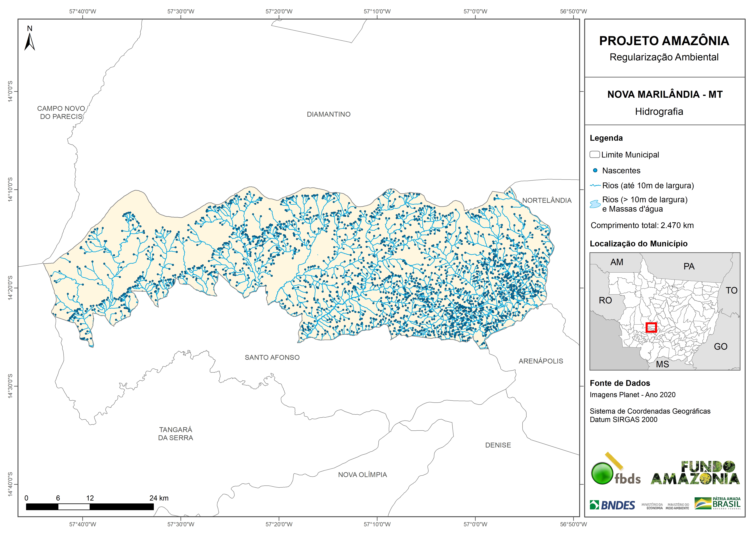The height and width of the screenshot is (535, 756).
Task: Click the SANTO AFONSO municipality label
Action: [272, 357]
